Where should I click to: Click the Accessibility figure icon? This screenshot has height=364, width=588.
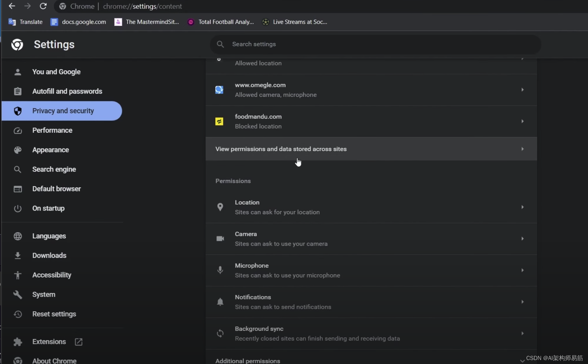[x=18, y=275]
